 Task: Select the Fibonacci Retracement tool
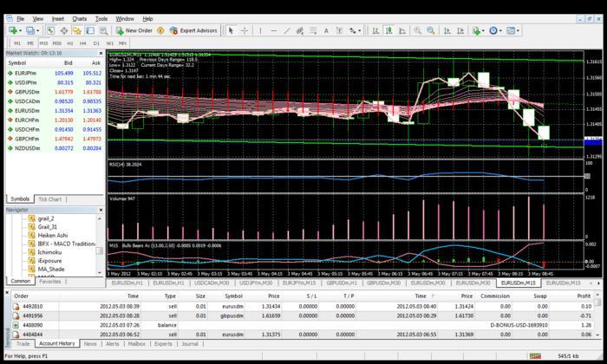tap(313, 30)
